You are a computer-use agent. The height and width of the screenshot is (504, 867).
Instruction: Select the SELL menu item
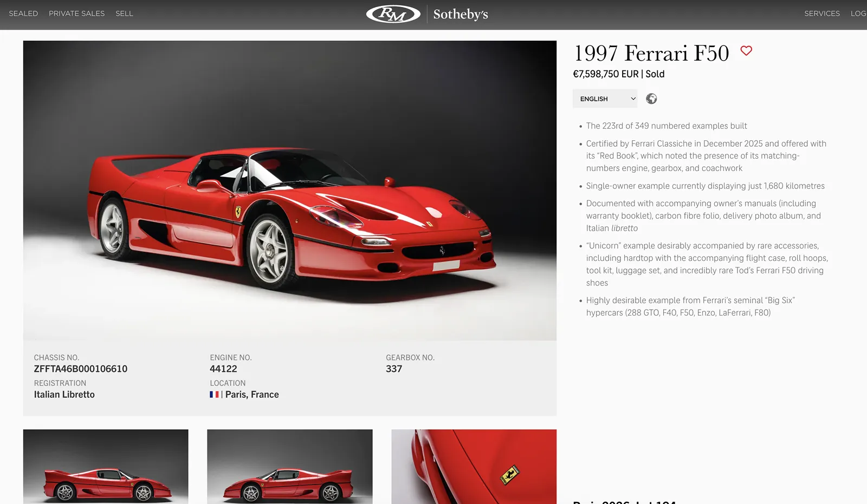(124, 14)
